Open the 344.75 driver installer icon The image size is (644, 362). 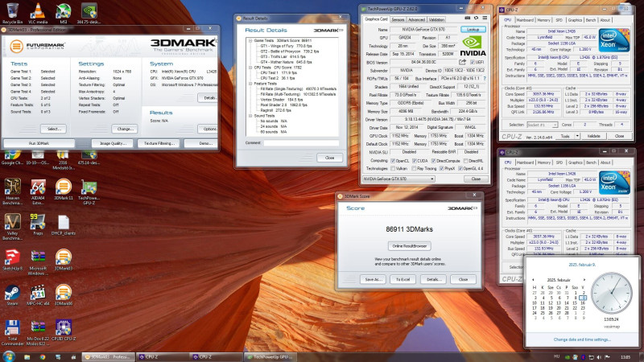[89, 12]
